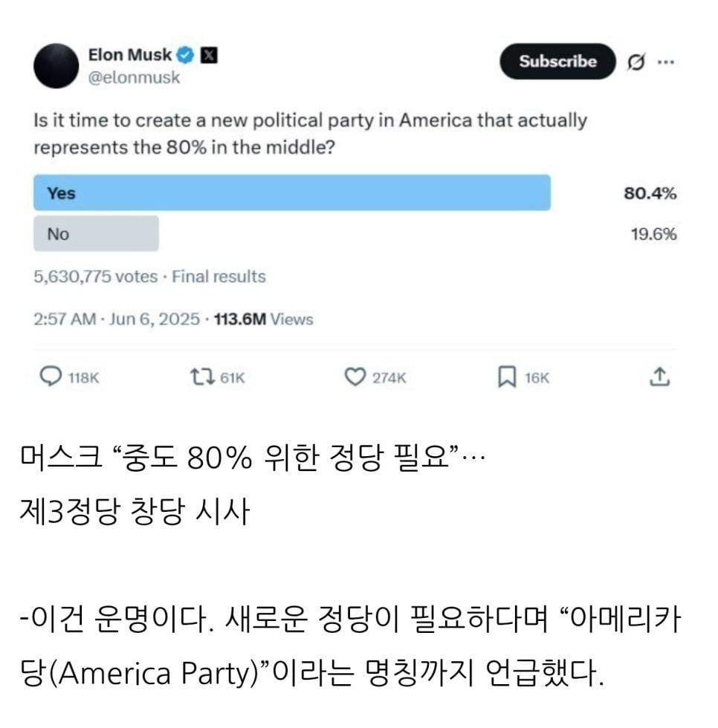
Task: Click the reply speech bubble icon
Action: (51, 377)
